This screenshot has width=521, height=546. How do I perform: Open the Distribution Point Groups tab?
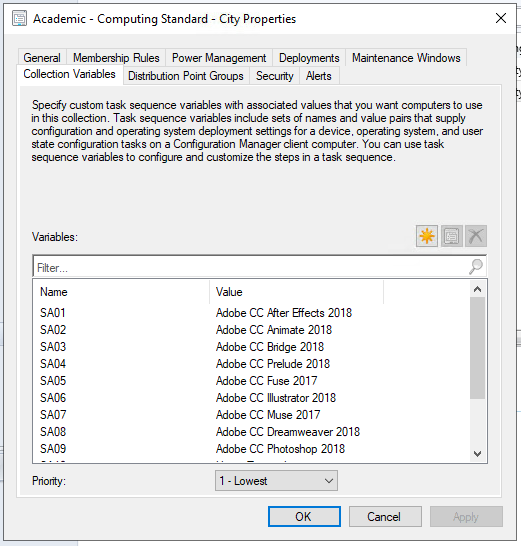tap(186, 76)
